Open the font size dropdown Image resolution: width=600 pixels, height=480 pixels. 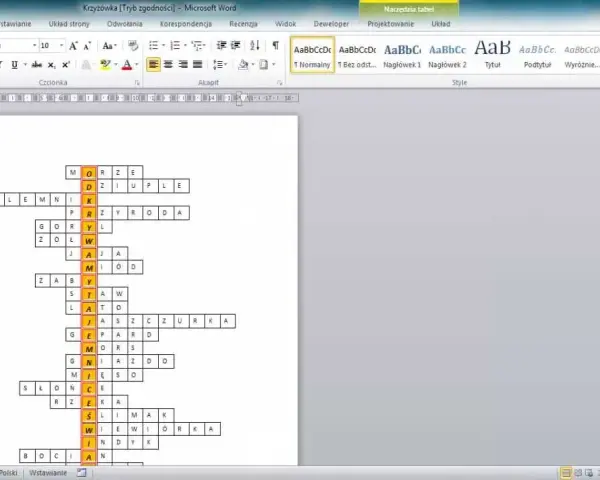click(61, 46)
